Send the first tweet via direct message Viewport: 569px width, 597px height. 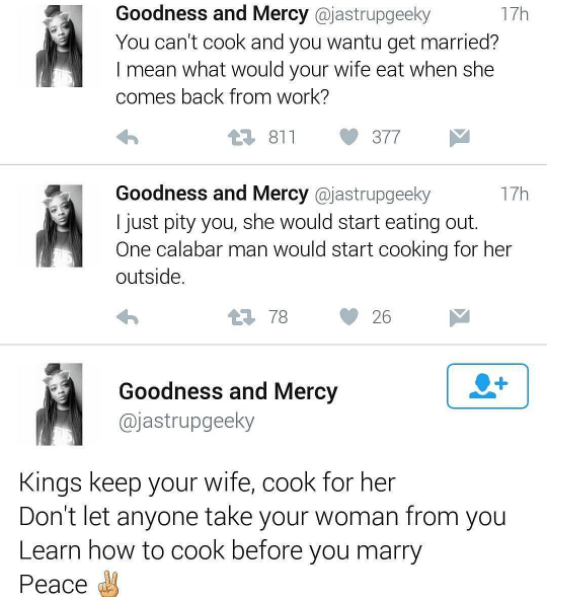(459, 137)
